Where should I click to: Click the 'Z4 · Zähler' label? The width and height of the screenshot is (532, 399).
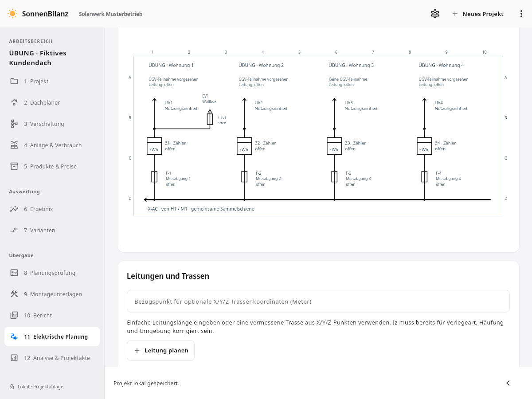pos(445,143)
